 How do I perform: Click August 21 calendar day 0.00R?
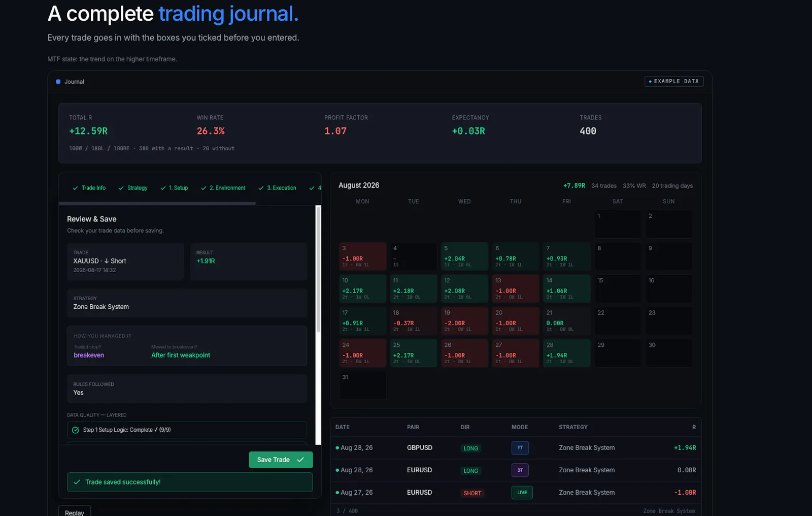[x=567, y=320]
